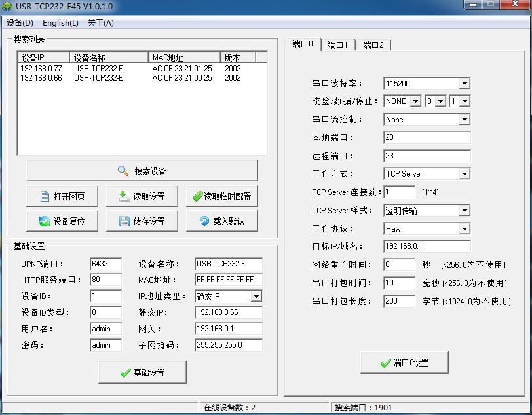Image resolution: width=532 pixels, height=415 pixels.
Task: Open the IP地址类型 静态IP dropdown
Action: point(256,297)
